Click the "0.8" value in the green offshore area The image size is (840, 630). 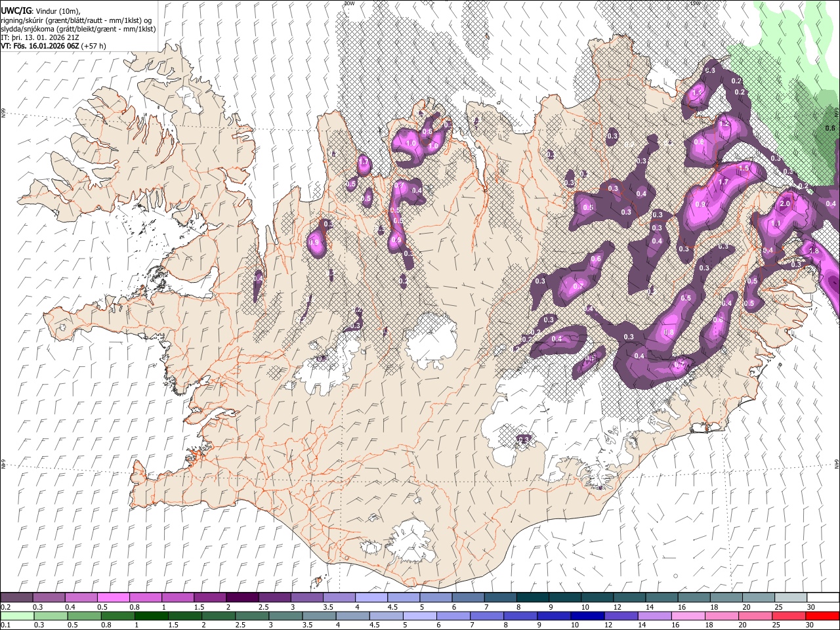click(830, 129)
